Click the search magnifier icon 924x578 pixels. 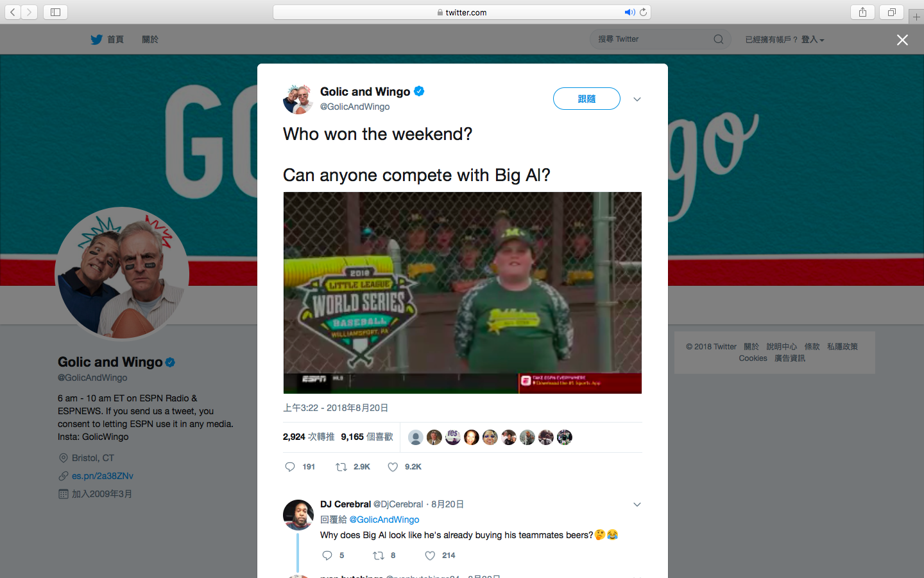tap(719, 39)
